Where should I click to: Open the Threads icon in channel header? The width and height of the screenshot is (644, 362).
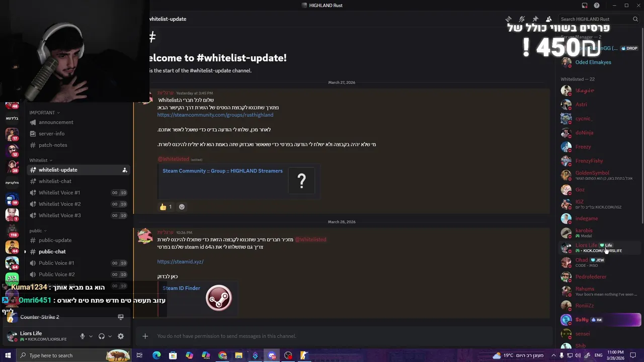pos(509,19)
